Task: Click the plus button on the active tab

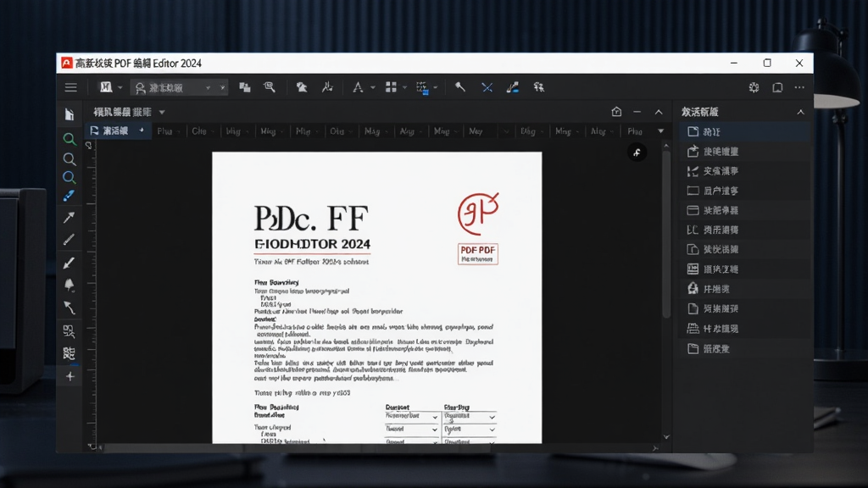Action: [x=142, y=130]
